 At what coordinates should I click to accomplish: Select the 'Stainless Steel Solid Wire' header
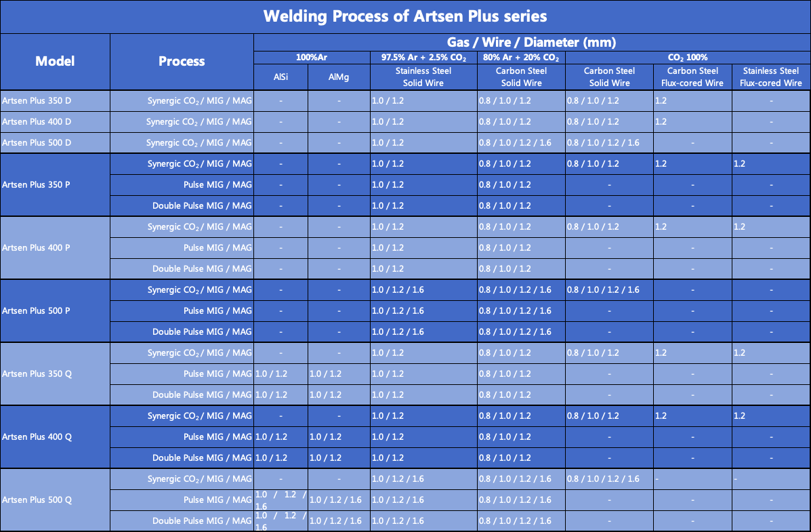click(423, 77)
